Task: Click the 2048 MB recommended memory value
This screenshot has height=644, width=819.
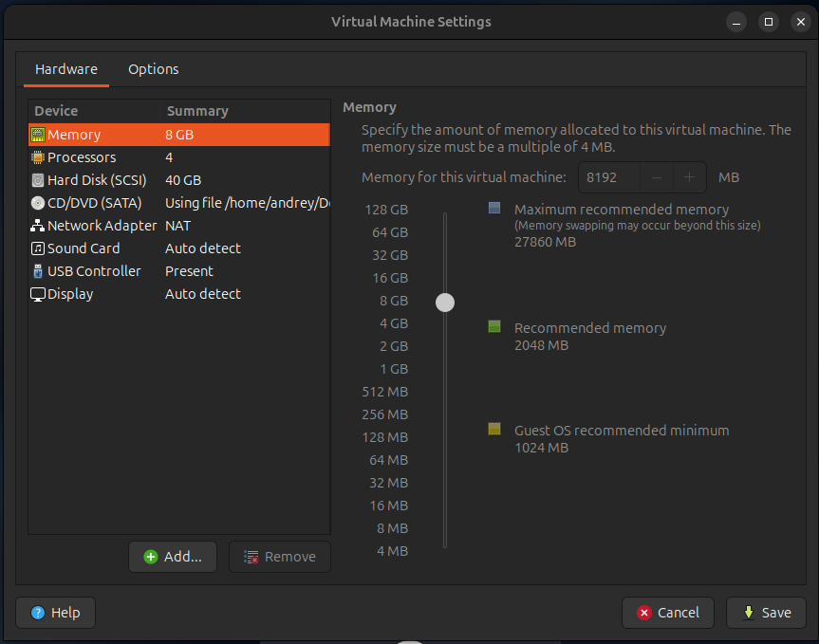Action: [x=541, y=345]
